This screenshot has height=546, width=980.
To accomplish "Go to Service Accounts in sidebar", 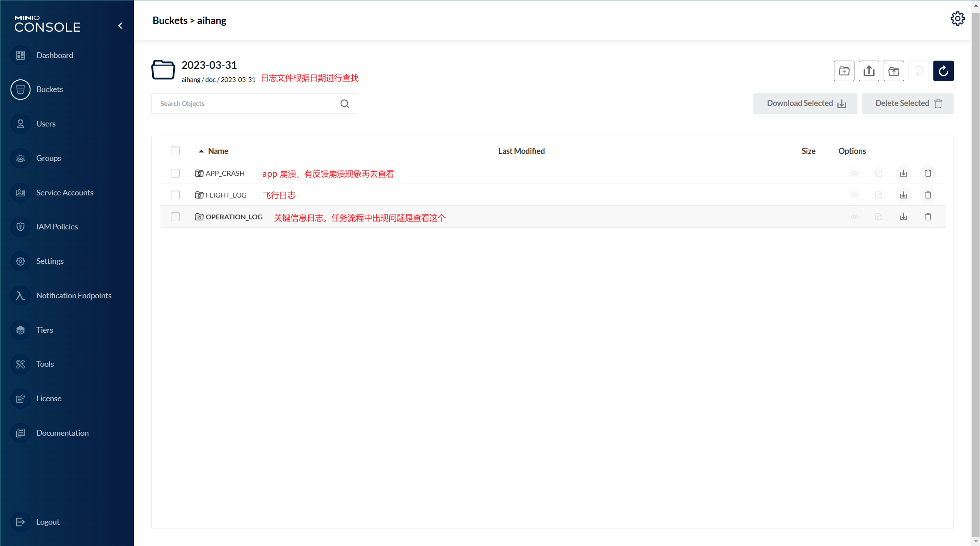I will pyautogui.click(x=65, y=193).
